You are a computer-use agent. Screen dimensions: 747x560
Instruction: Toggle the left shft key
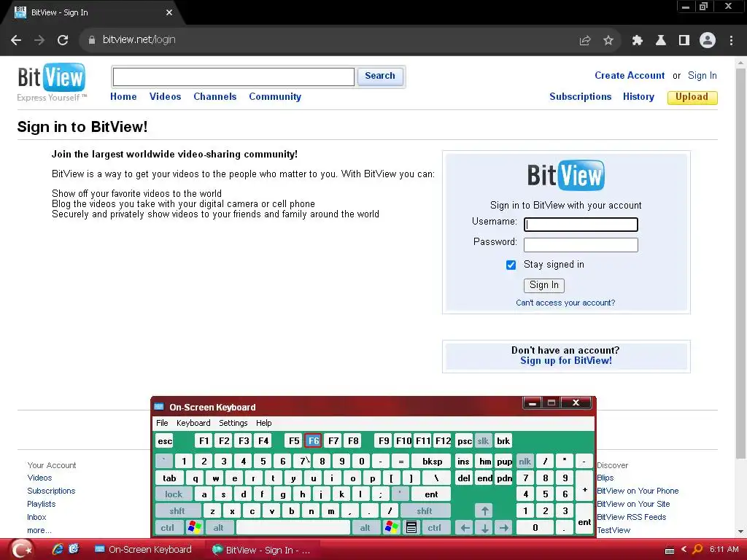pyautogui.click(x=177, y=511)
